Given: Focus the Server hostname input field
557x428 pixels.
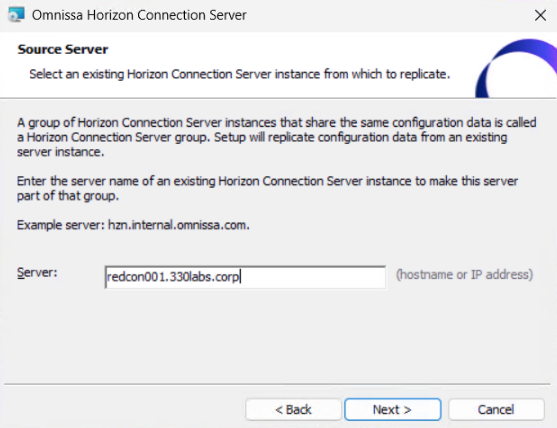Looking at the screenshot, I should [245, 277].
